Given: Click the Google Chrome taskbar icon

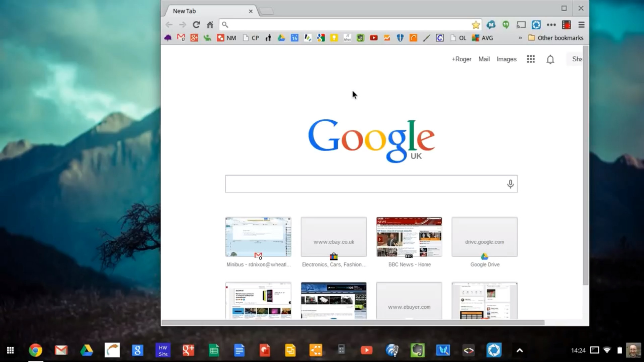Looking at the screenshot, I should (35, 350).
